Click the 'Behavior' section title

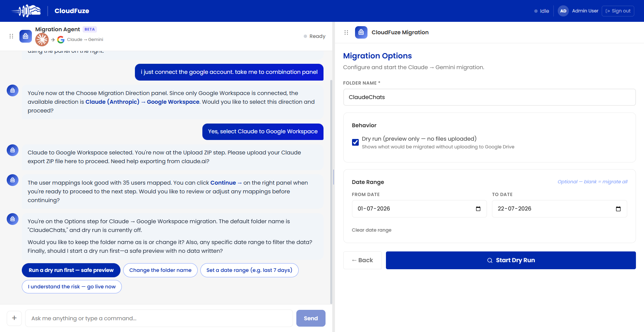point(364,125)
